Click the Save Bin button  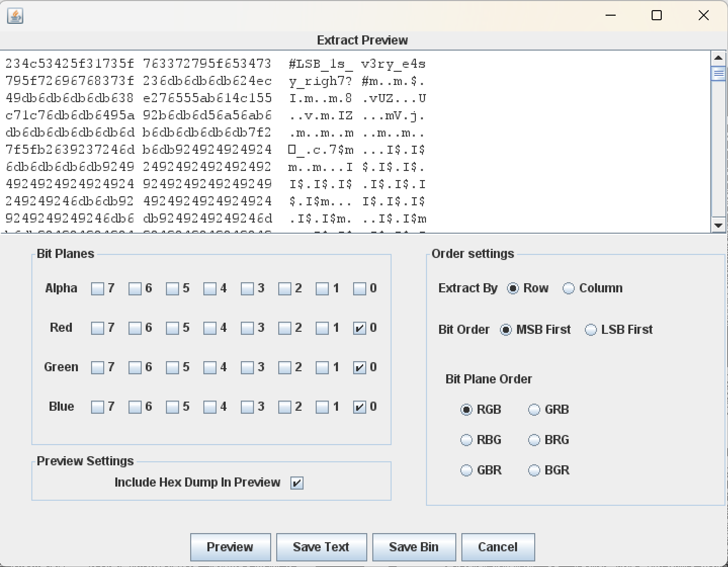tap(414, 547)
